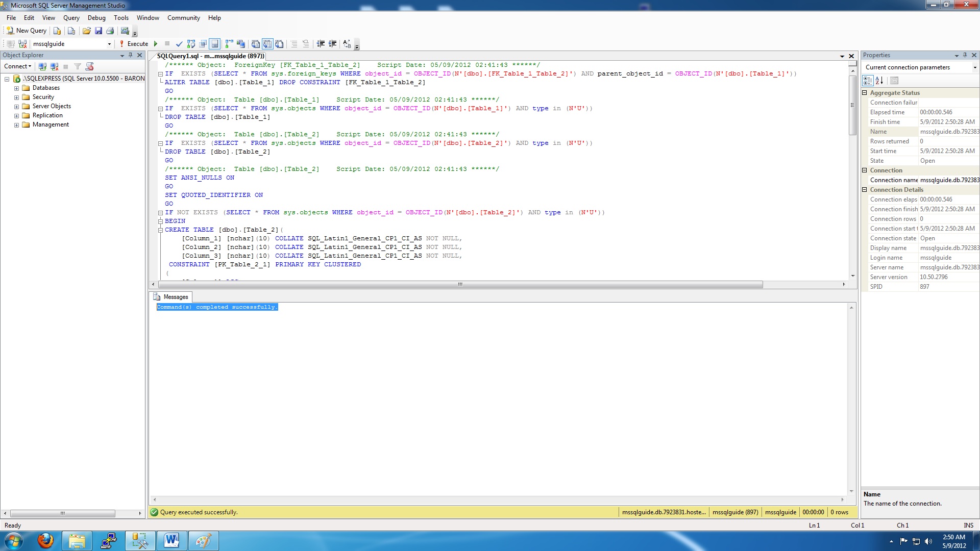Click Alphabetical sort icon in Properties

879,81
